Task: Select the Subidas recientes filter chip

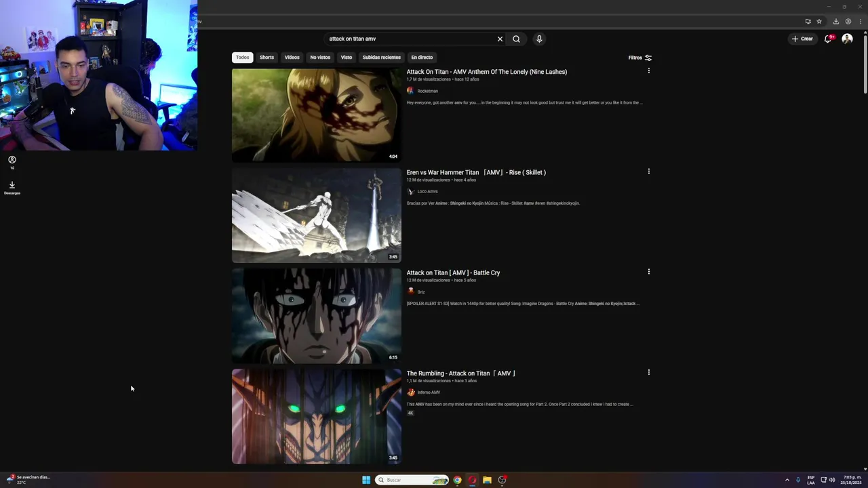Action: tap(381, 58)
